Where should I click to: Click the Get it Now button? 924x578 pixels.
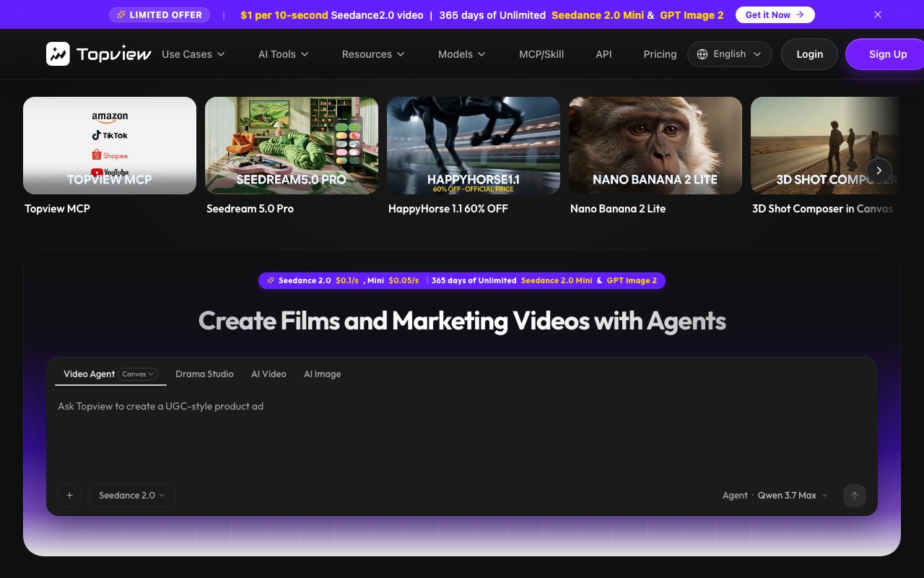pos(775,14)
